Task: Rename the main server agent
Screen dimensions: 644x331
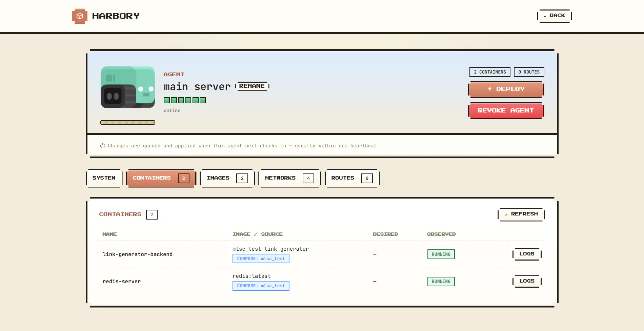Action: click(252, 86)
